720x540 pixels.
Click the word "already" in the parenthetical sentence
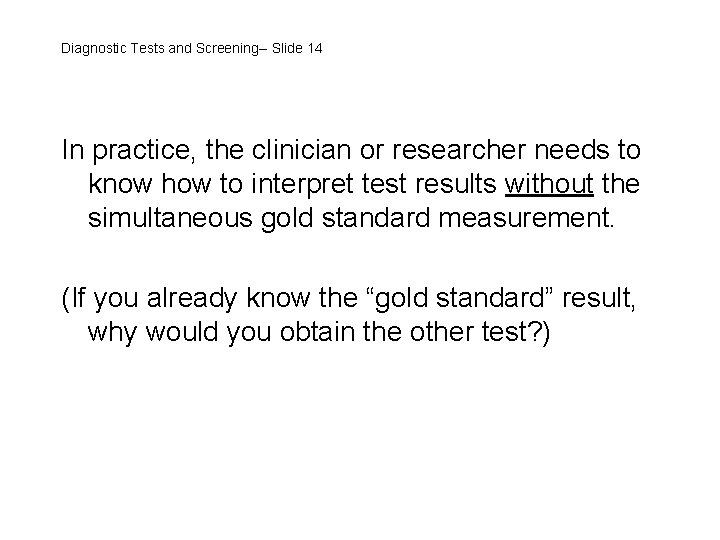[191, 299]
